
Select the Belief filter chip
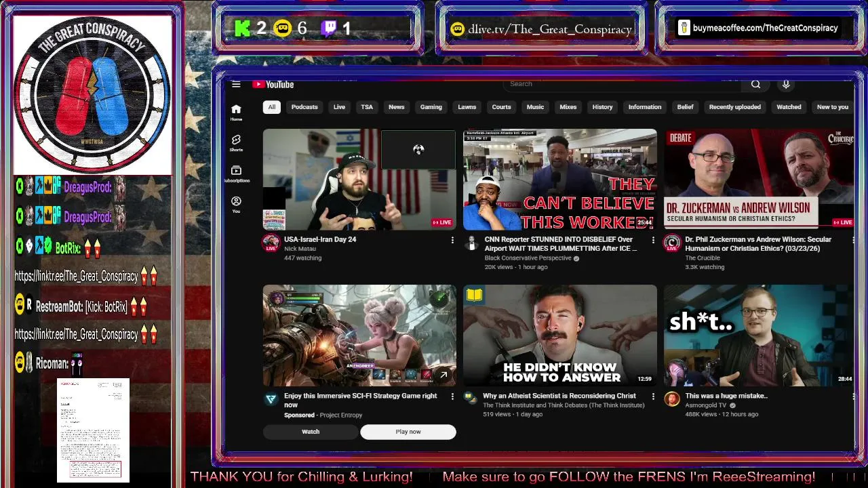(686, 107)
